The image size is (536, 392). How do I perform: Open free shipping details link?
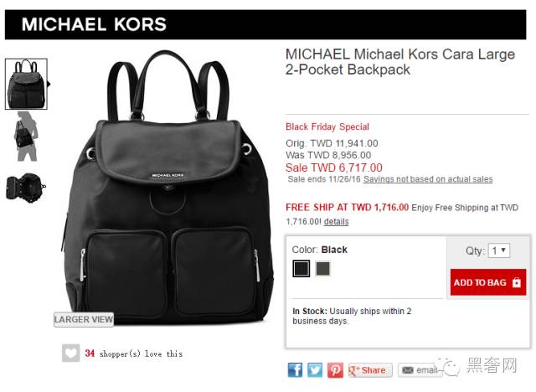click(336, 222)
